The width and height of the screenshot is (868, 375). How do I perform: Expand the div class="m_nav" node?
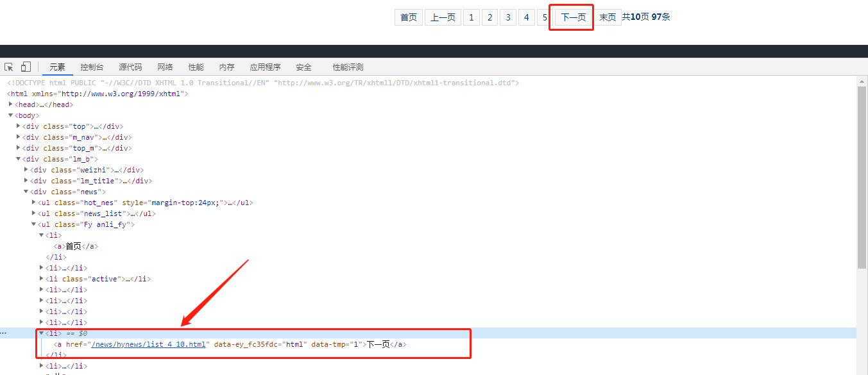(x=19, y=137)
